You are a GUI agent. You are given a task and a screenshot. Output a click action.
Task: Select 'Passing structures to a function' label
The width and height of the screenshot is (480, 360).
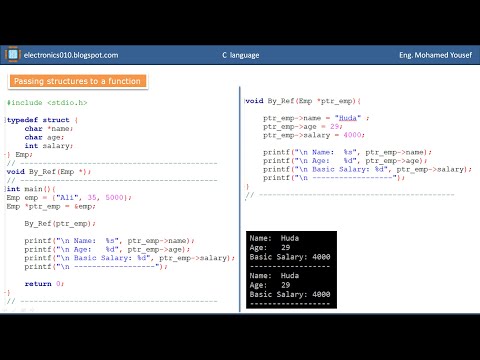(77, 81)
